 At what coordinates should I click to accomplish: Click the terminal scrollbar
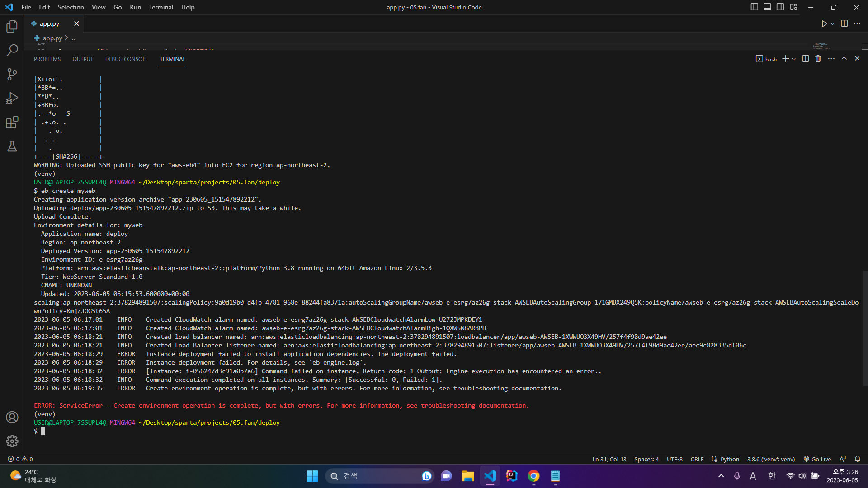tap(865, 328)
